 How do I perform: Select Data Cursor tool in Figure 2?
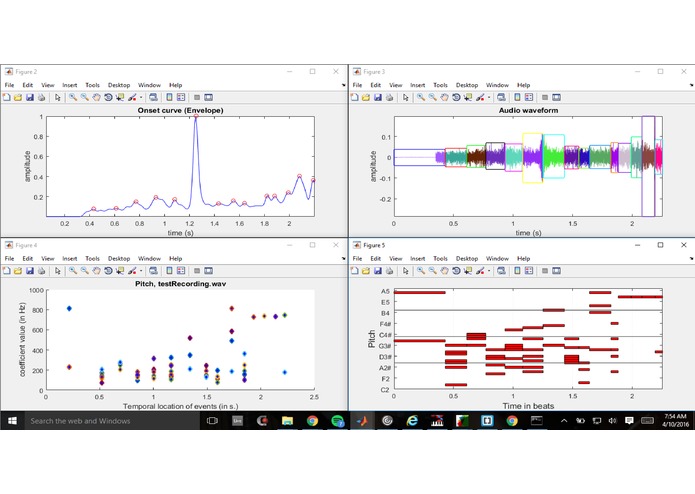pyautogui.click(x=120, y=97)
